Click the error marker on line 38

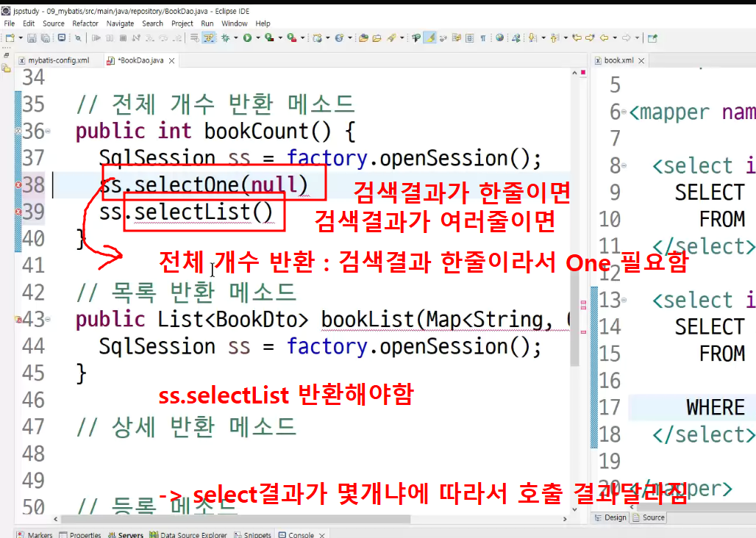pos(18,185)
